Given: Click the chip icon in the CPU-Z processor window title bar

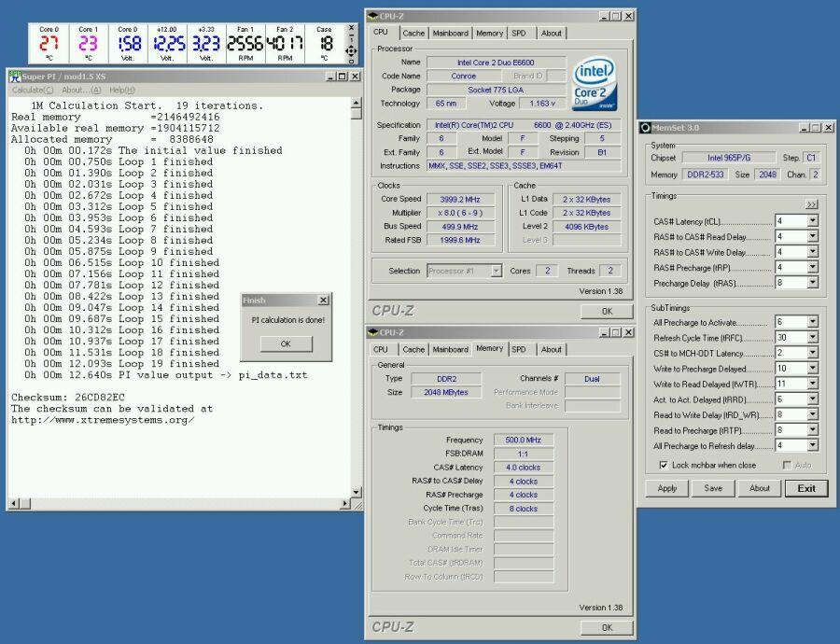Looking at the screenshot, I should pyautogui.click(x=373, y=16).
